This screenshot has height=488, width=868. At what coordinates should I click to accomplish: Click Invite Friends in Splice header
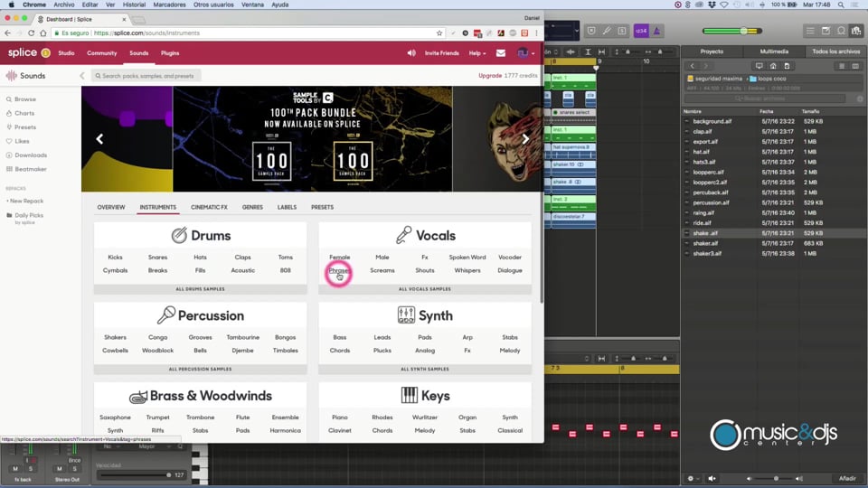coord(442,53)
